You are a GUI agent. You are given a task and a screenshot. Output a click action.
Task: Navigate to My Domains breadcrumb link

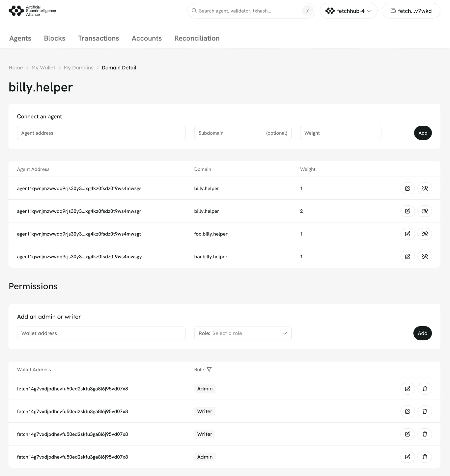(78, 68)
